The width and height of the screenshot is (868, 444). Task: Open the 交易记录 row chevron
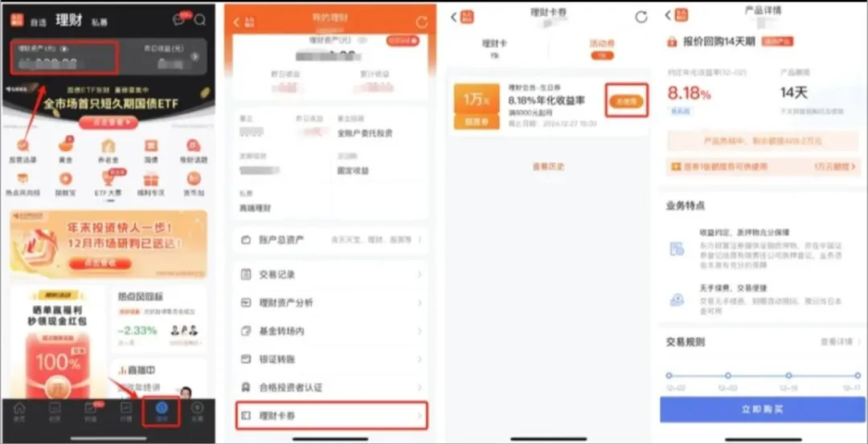(419, 275)
